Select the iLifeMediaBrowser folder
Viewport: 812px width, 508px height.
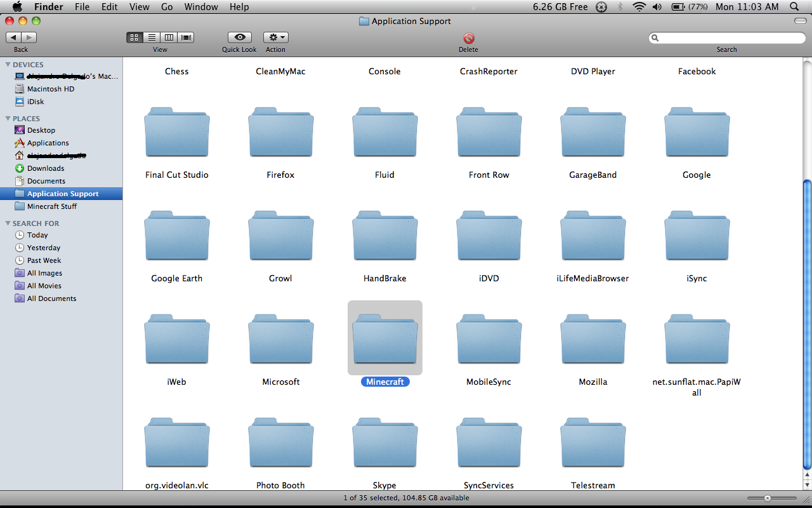click(593, 235)
